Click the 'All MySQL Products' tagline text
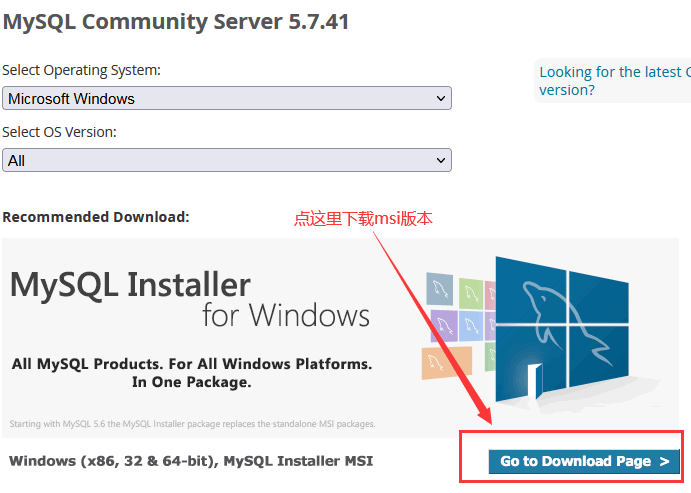The height and width of the screenshot is (493, 691). pos(192,373)
